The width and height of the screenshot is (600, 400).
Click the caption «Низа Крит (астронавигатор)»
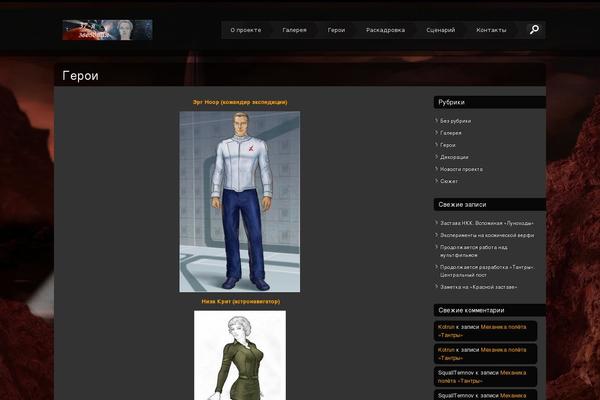pos(241,302)
